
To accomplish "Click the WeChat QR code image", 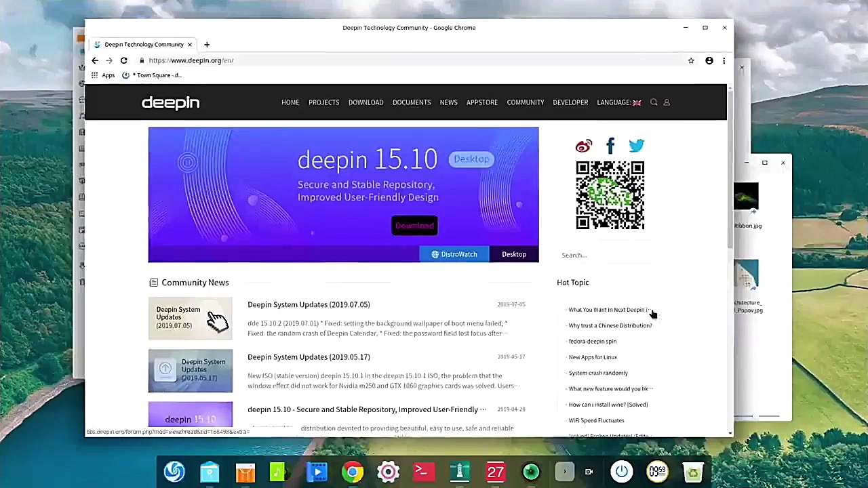I will tap(610, 196).
